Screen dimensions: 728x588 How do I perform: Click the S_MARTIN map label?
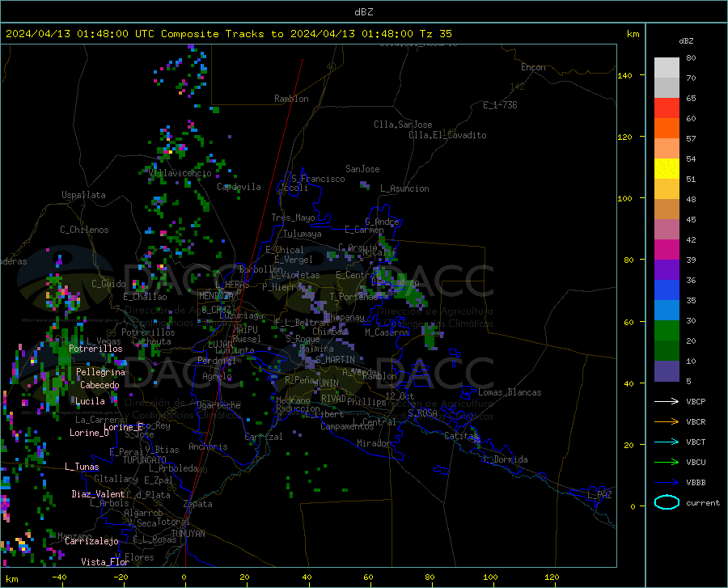[x=335, y=360]
